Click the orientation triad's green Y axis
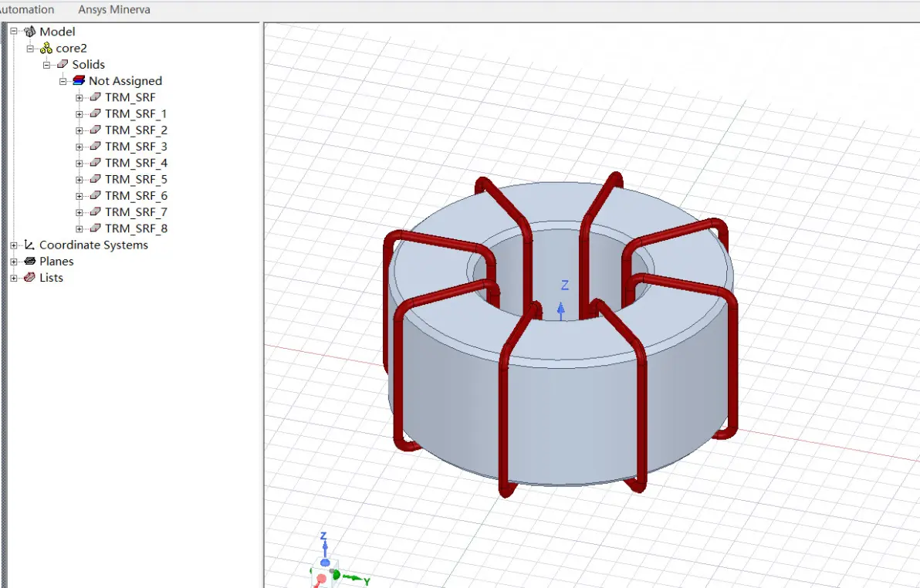The image size is (920, 588). pos(352,579)
